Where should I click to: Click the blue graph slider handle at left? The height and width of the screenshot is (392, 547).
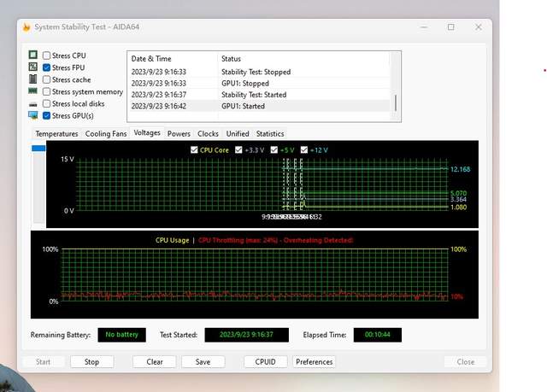pos(38,149)
